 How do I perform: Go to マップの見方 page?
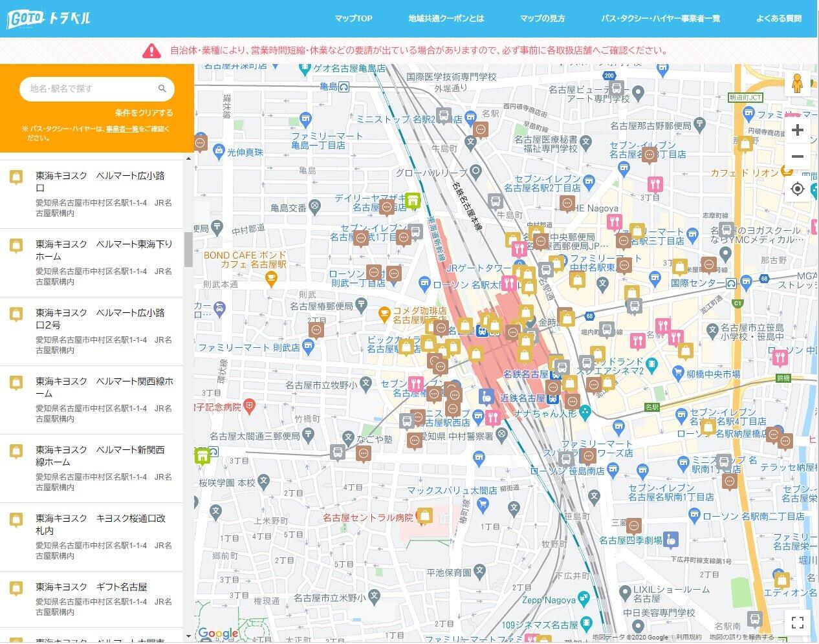point(542,19)
